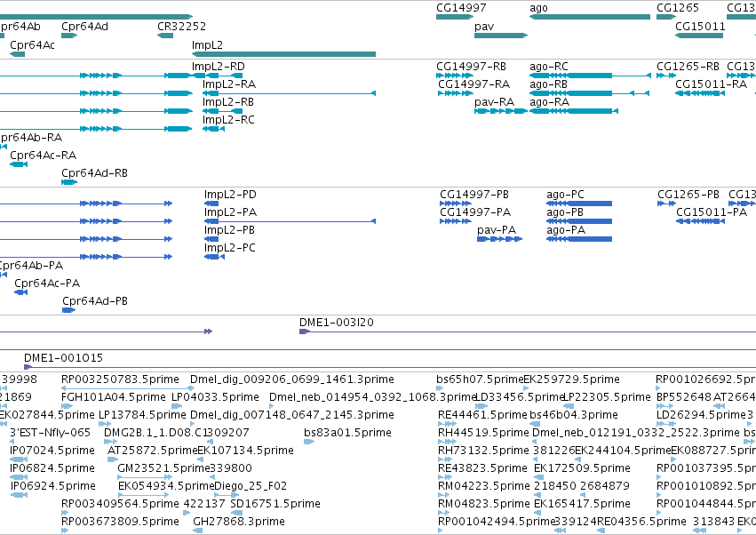Open transcript ago-RC

click(549, 67)
